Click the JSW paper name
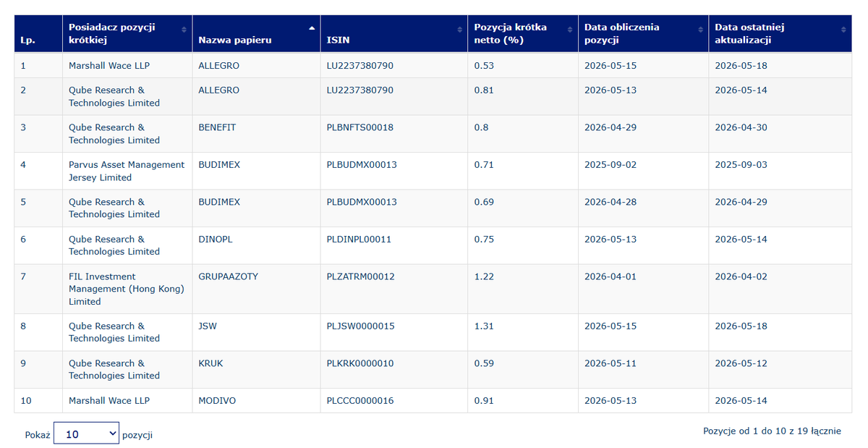 tap(208, 326)
